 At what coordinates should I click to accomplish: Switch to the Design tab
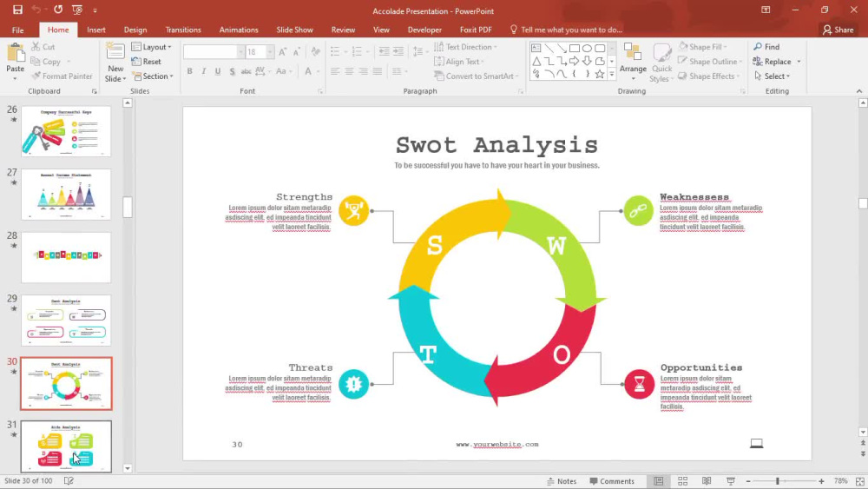pyautogui.click(x=135, y=30)
